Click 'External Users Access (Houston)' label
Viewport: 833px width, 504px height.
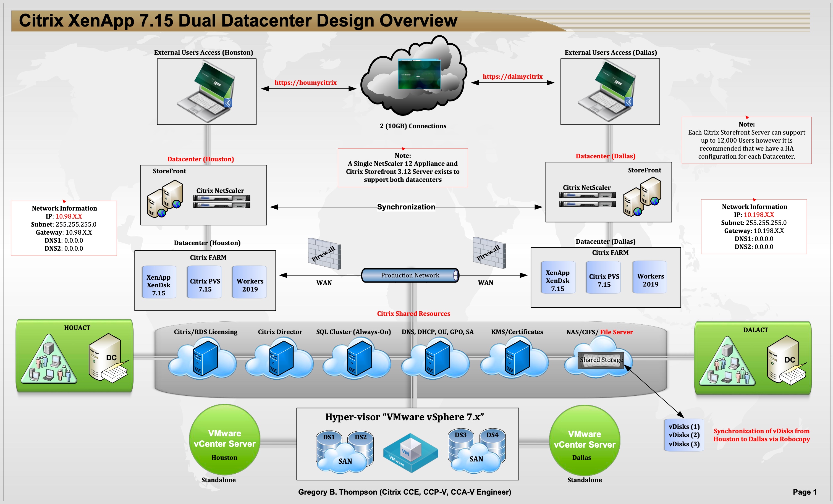point(203,53)
